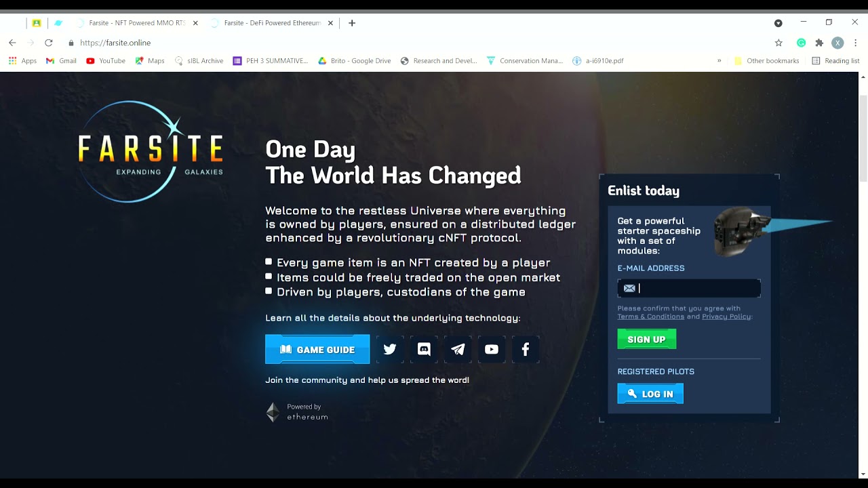Open the Maps bookmark
The image size is (868, 488).
pyautogui.click(x=150, y=60)
